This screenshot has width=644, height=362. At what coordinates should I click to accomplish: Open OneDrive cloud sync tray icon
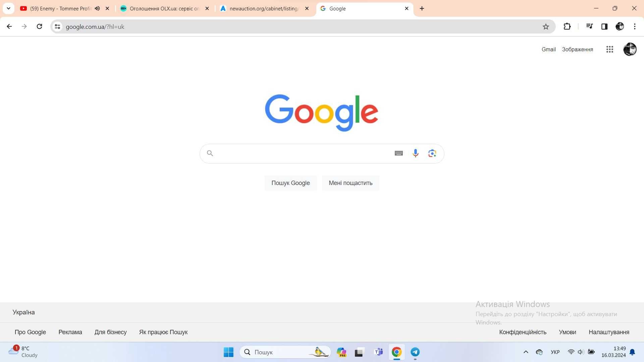pos(539,352)
